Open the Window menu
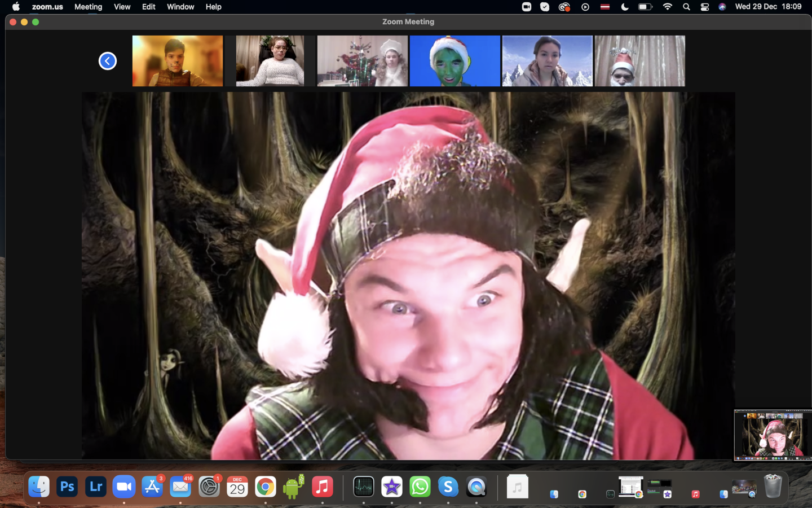The height and width of the screenshot is (508, 812). 180,7
